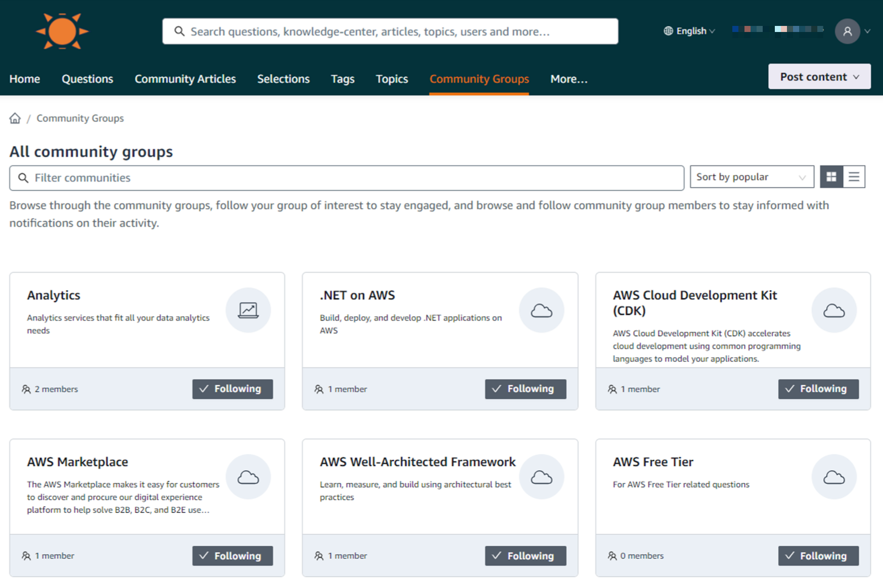This screenshot has height=588, width=883.
Task: Switch to the Questions tab
Action: point(87,79)
